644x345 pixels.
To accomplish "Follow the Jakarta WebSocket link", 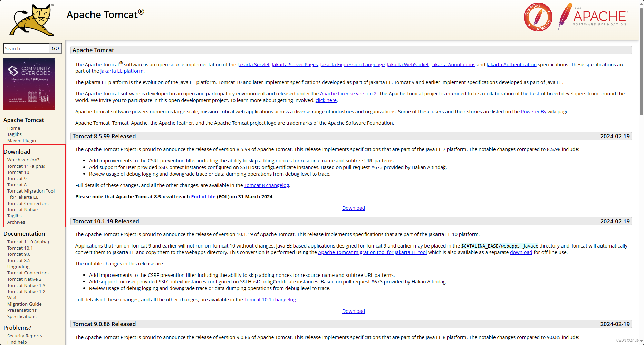I will pyautogui.click(x=408, y=65).
